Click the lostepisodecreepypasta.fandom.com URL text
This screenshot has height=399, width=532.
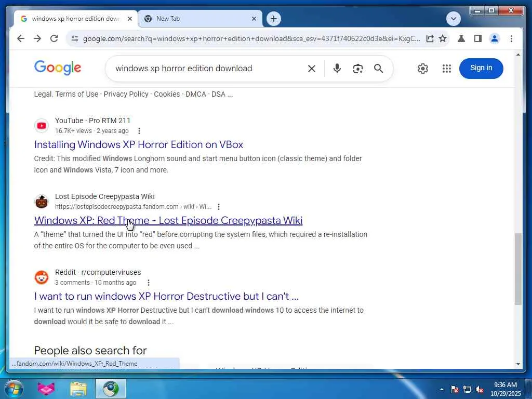pyautogui.click(x=133, y=207)
